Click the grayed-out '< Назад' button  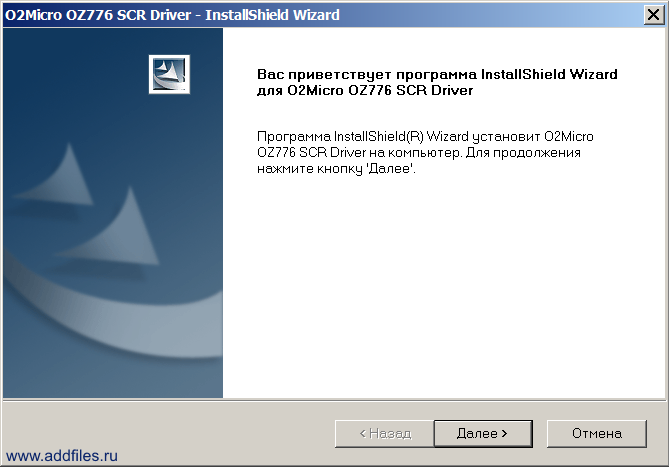(383, 433)
